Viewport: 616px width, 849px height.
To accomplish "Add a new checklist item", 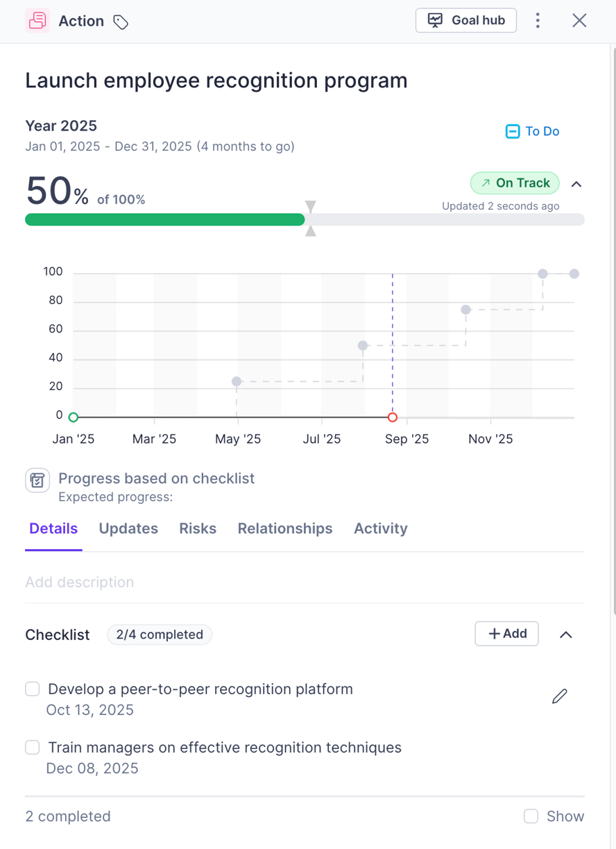I will click(x=507, y=633).
